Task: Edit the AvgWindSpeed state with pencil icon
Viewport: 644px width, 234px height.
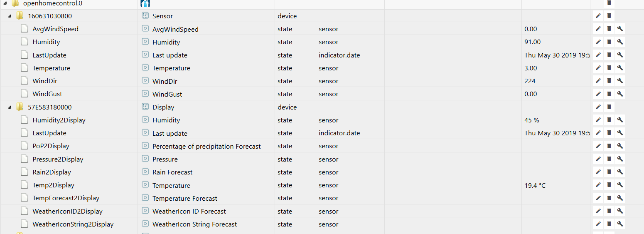Action: coord(598,29)
